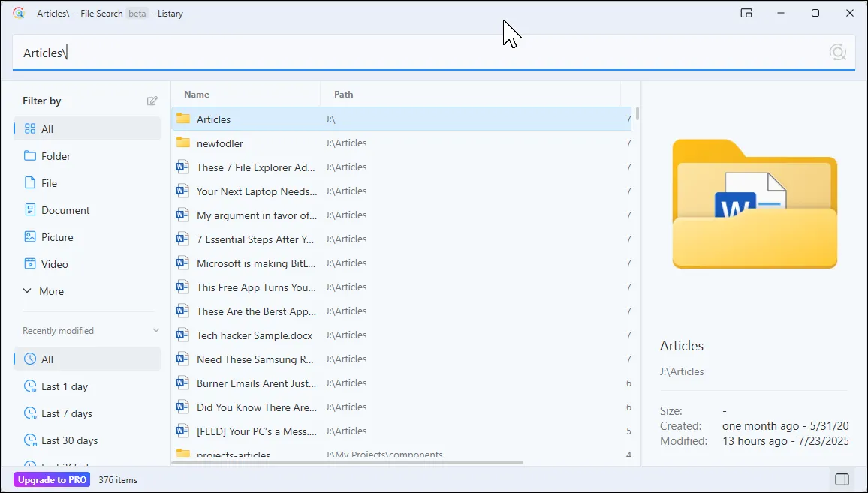868x493 pixels.
Task: Select the All filter in sidebar
Action: (x=45, y=128)
